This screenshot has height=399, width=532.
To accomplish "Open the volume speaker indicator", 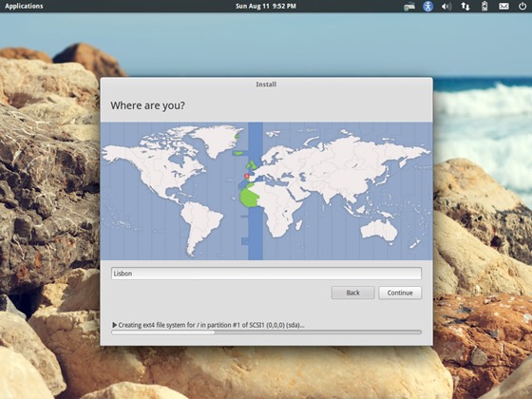I will tap(446, 6).
